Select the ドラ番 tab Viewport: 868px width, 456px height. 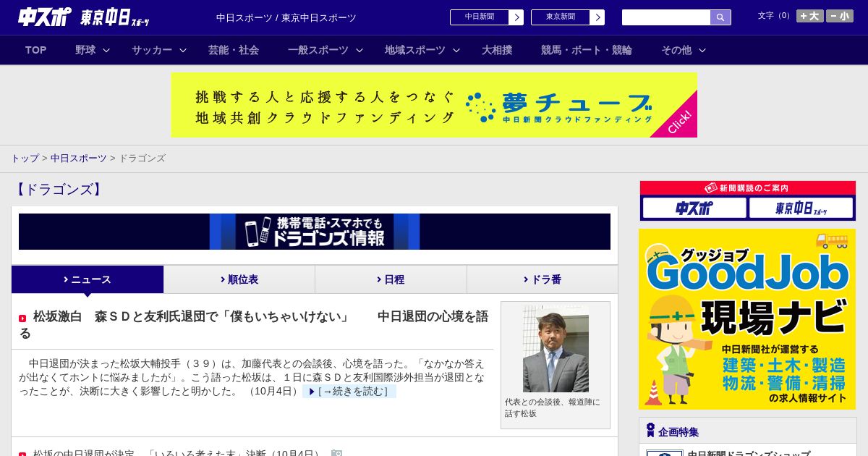[x=542, y=279]
